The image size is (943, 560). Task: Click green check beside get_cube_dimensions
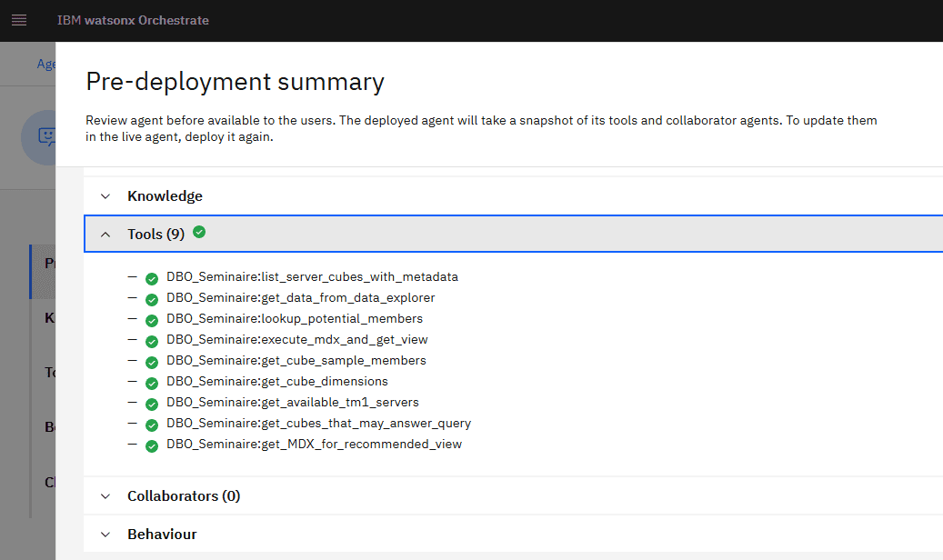[151, 382]
